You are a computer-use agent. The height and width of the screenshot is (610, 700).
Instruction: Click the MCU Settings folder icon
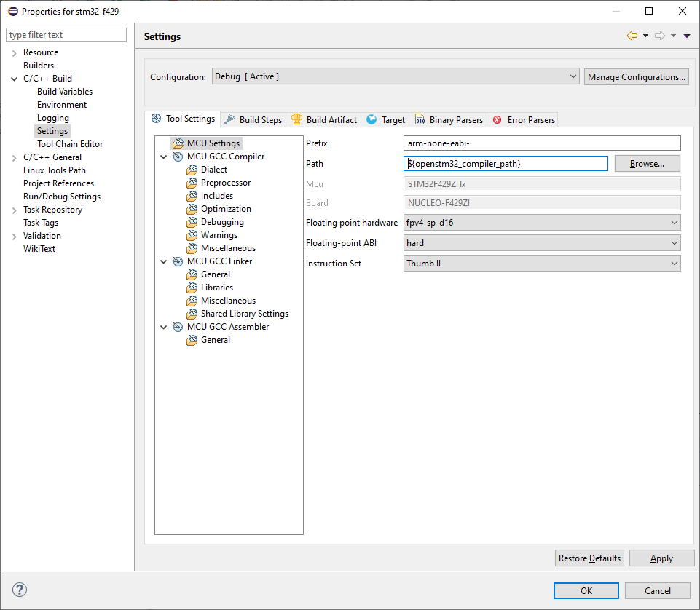[178, 143]
